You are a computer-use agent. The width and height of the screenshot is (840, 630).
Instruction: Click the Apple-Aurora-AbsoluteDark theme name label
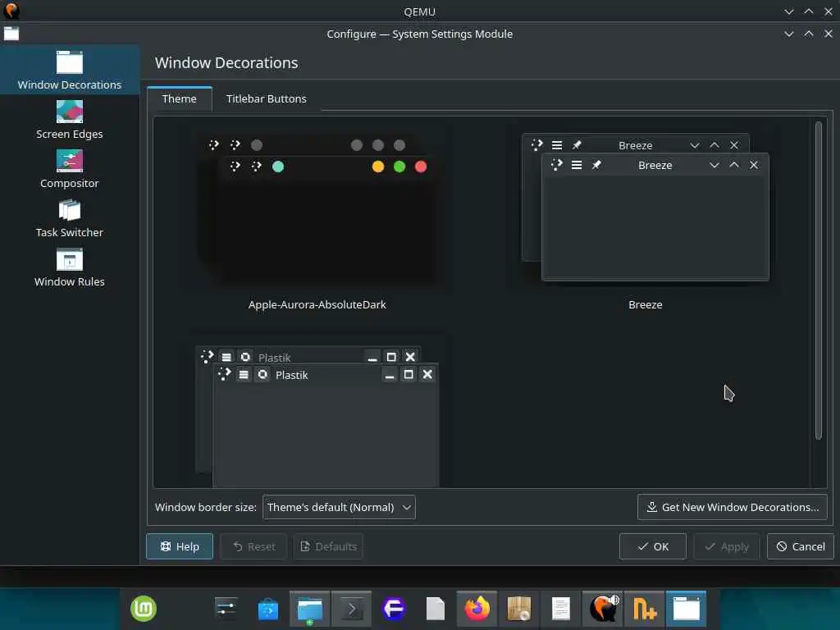tap(317, 304)
